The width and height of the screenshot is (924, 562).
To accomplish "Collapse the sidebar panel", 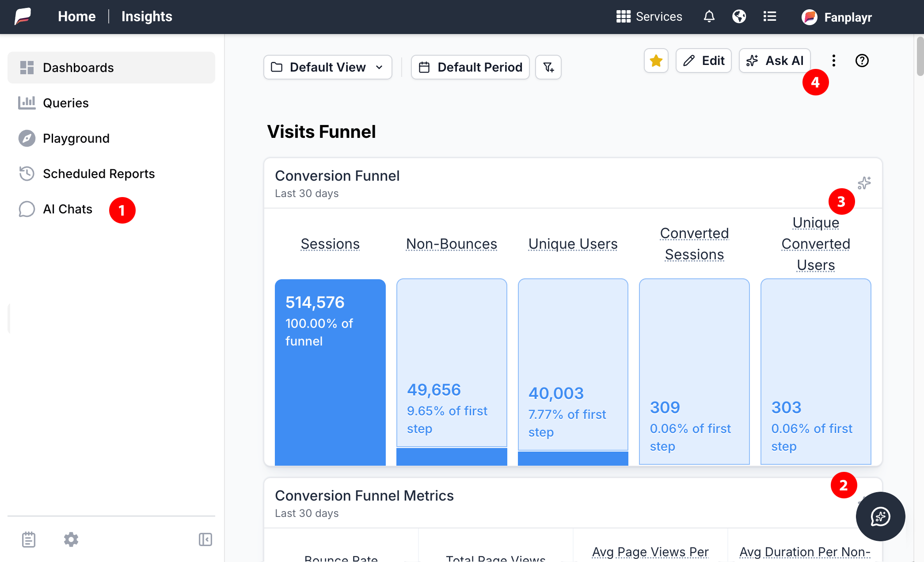I will coord(205,539).
